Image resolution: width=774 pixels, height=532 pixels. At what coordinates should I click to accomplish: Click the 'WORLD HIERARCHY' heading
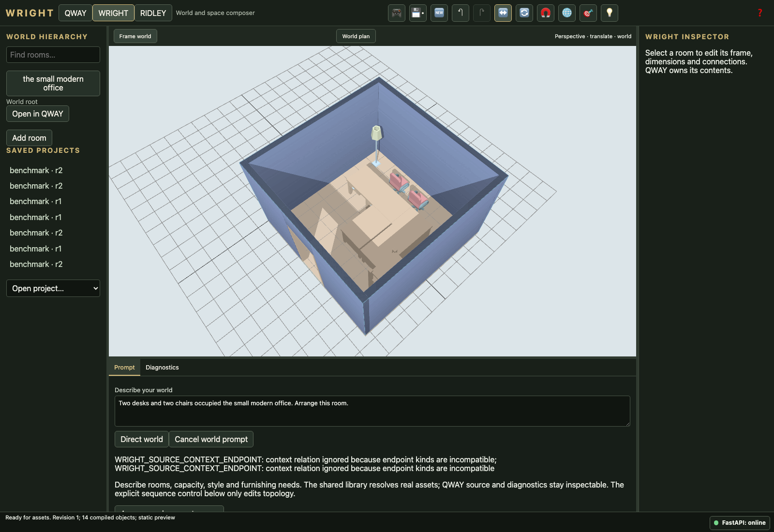coord(47,37)
